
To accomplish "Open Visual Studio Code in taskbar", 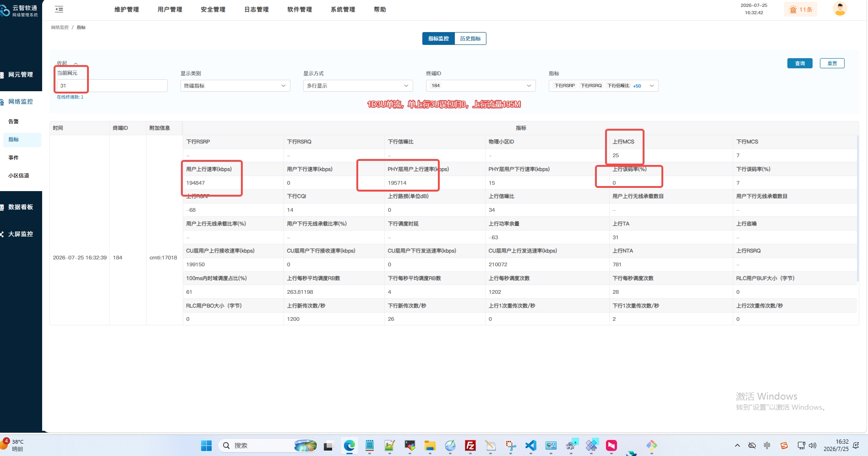I will tap(530, 445).
